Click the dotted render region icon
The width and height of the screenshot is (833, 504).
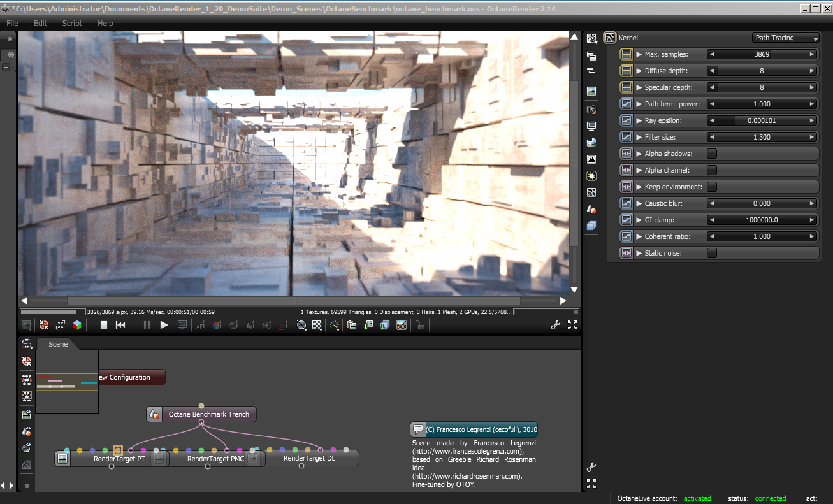pyautogui.click(x=317, y=325)
